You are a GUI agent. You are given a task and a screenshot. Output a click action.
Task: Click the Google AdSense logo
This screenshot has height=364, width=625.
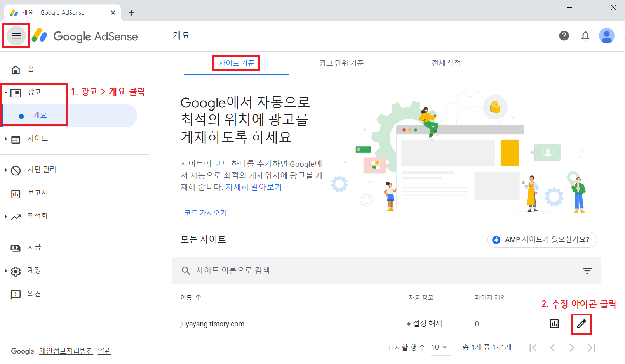click(85, 36)
